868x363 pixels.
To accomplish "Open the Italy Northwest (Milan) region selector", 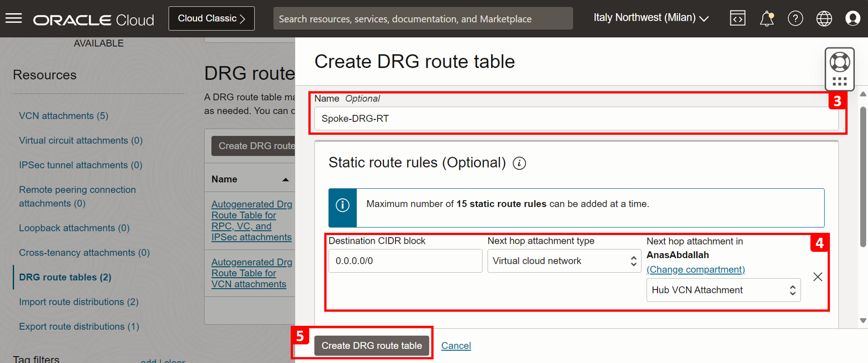I will click(651, 18).
